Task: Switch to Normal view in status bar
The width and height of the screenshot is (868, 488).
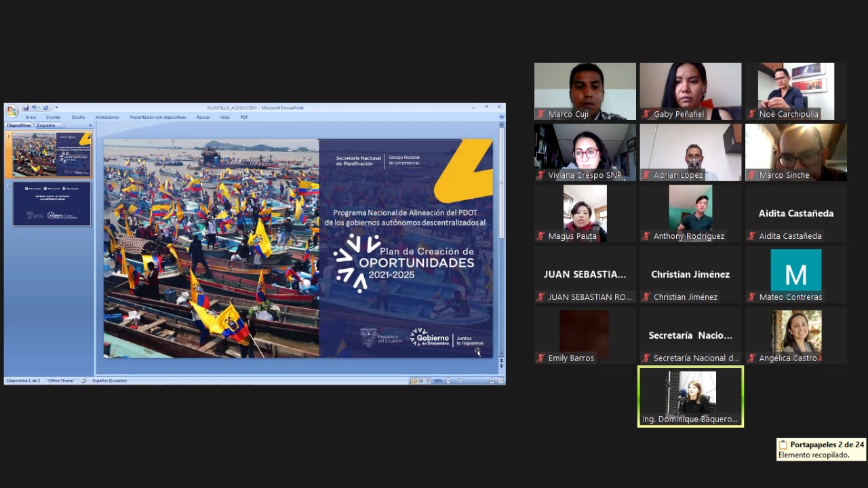Action: point(414,381)
